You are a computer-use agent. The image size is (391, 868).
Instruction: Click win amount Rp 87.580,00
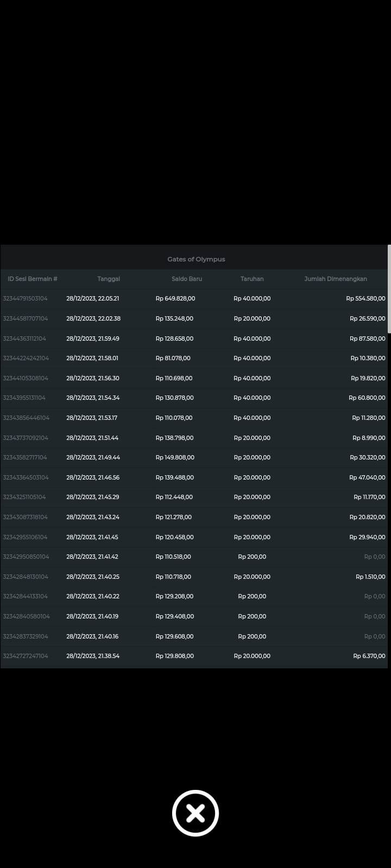click(368, 339)
